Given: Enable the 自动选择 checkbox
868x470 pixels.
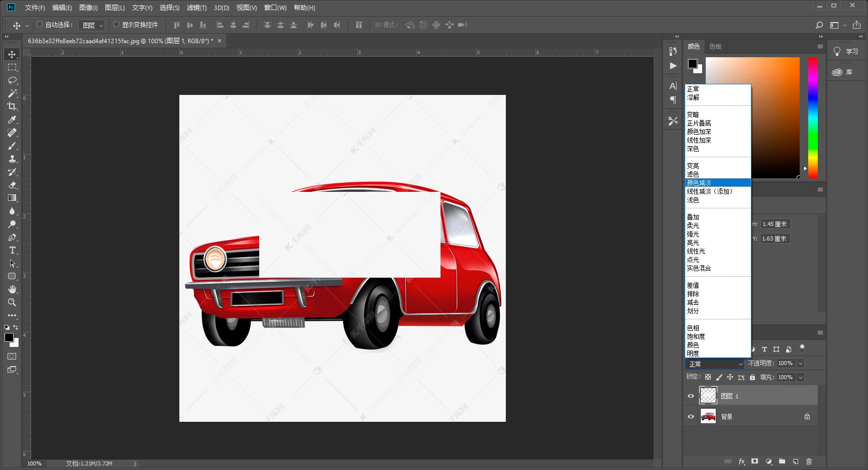Looking at the screenshot, I should (x=40, y=25).
